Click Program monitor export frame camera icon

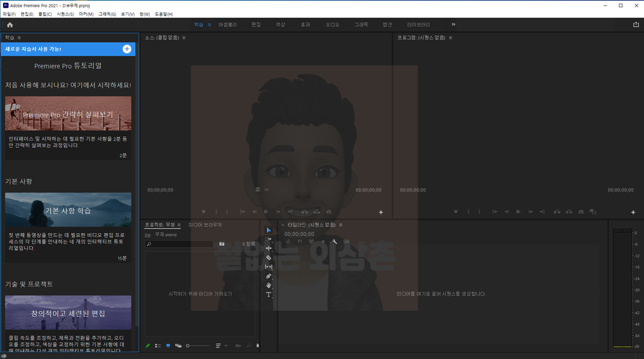581,212
